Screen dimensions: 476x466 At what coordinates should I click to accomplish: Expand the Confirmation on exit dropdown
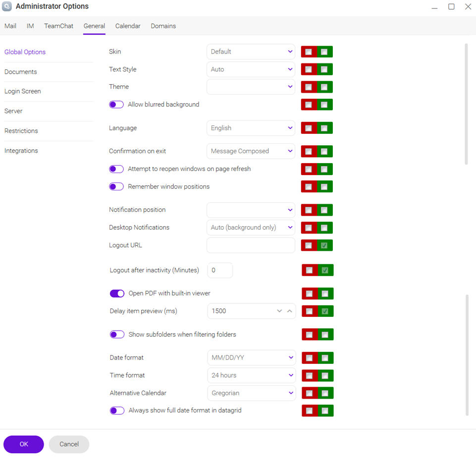[x=251, y=151]
